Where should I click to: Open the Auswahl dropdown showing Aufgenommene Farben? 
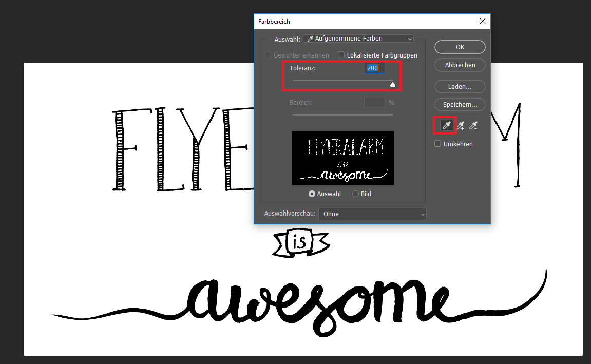tap(358, 39)
